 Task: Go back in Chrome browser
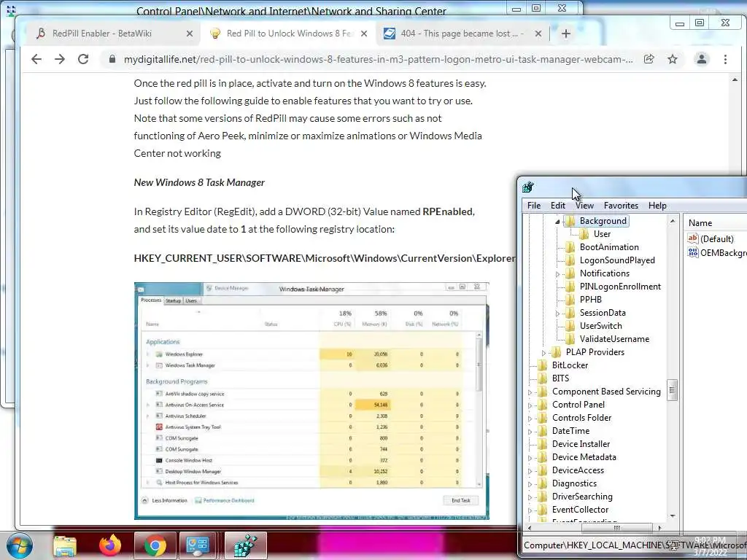coord(36,59)
